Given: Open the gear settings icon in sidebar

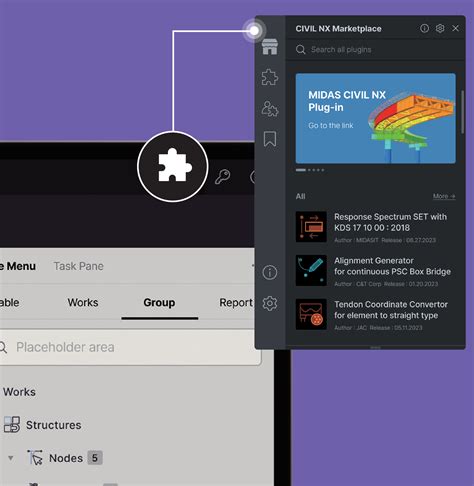Looking at the screenshot, I should click(270, 303).
